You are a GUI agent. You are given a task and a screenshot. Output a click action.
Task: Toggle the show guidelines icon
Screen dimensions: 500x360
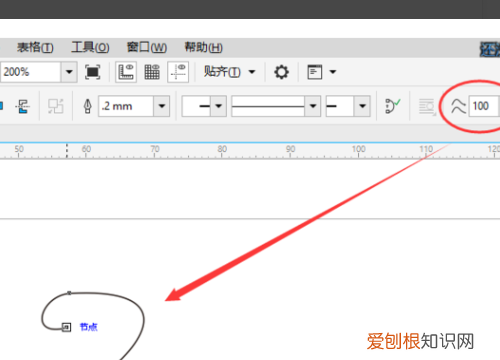tap(178, 72)
